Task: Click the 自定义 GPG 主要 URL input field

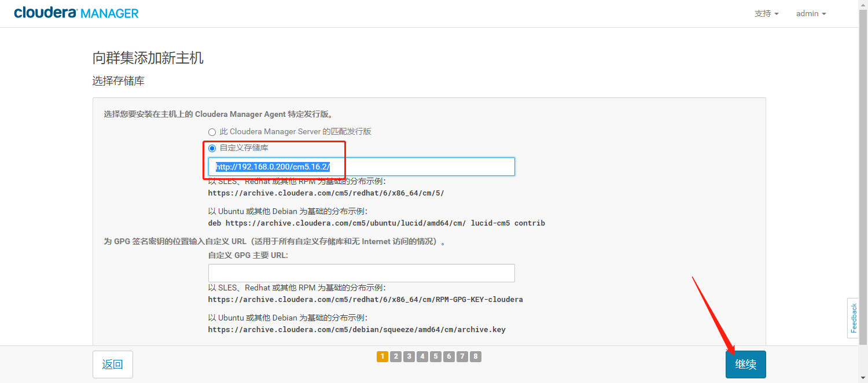Action: (x=361, y=273)
